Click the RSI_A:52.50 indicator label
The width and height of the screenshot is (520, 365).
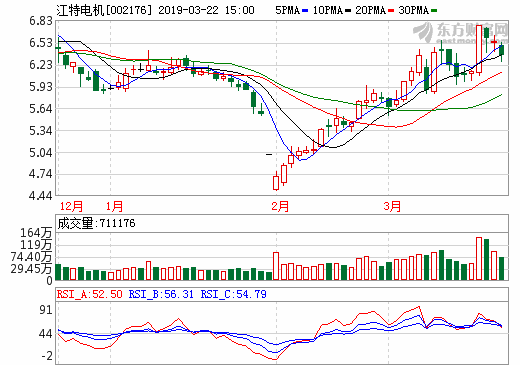coord(89,294)
